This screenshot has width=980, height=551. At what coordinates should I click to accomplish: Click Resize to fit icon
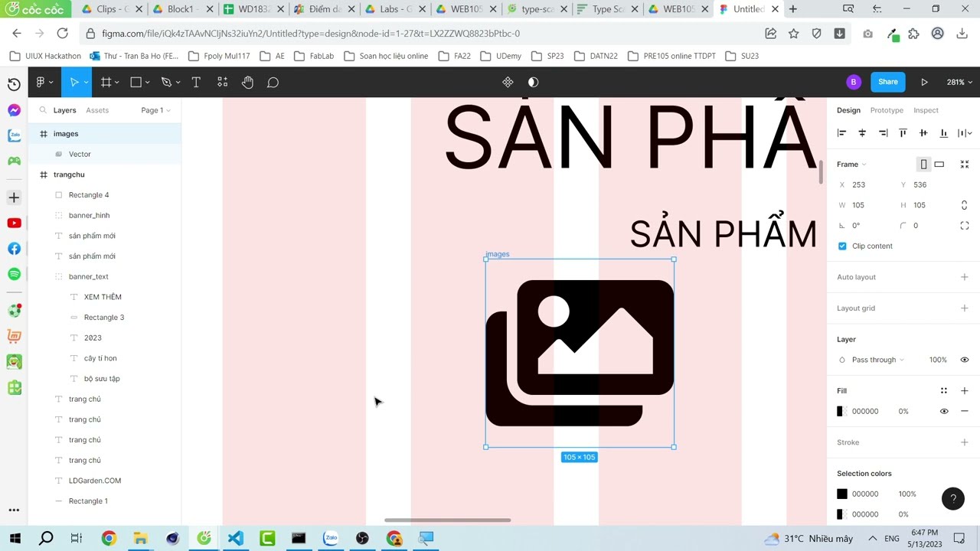965,164
